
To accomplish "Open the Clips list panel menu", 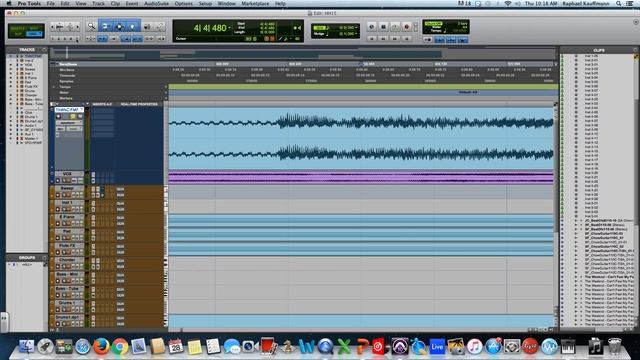I will pyautogui.click(x=635, y=50).
